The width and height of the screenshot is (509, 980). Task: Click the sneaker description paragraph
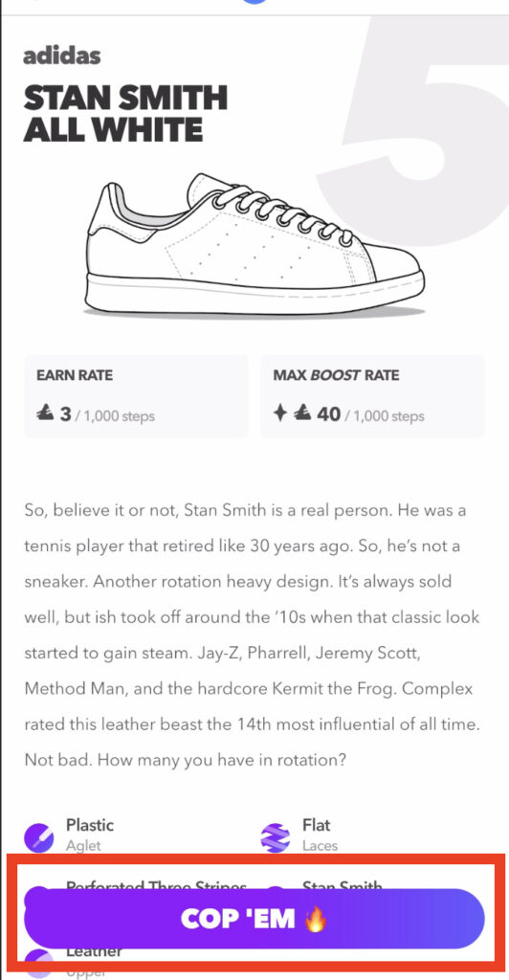[x=252, y=635]
